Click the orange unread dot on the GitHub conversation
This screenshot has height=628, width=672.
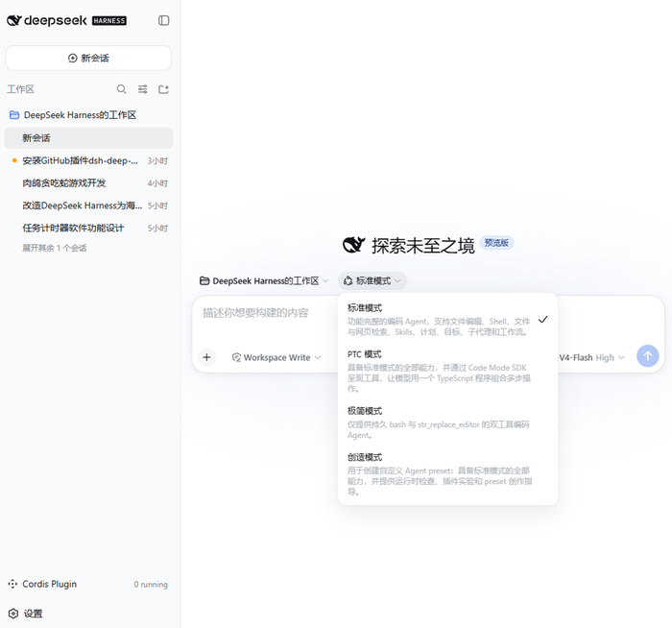pyautogui.click(x=14, y=160)
